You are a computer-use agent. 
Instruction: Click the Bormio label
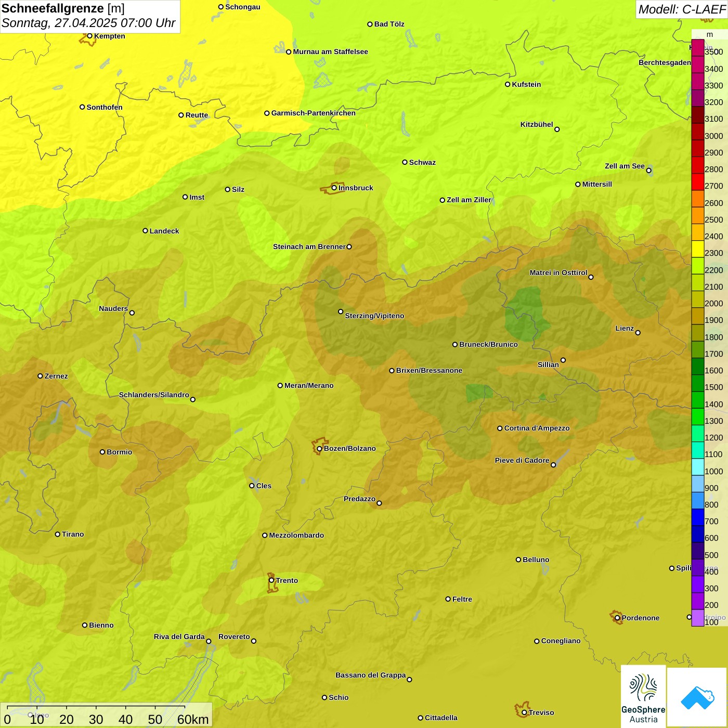(119, 452)
